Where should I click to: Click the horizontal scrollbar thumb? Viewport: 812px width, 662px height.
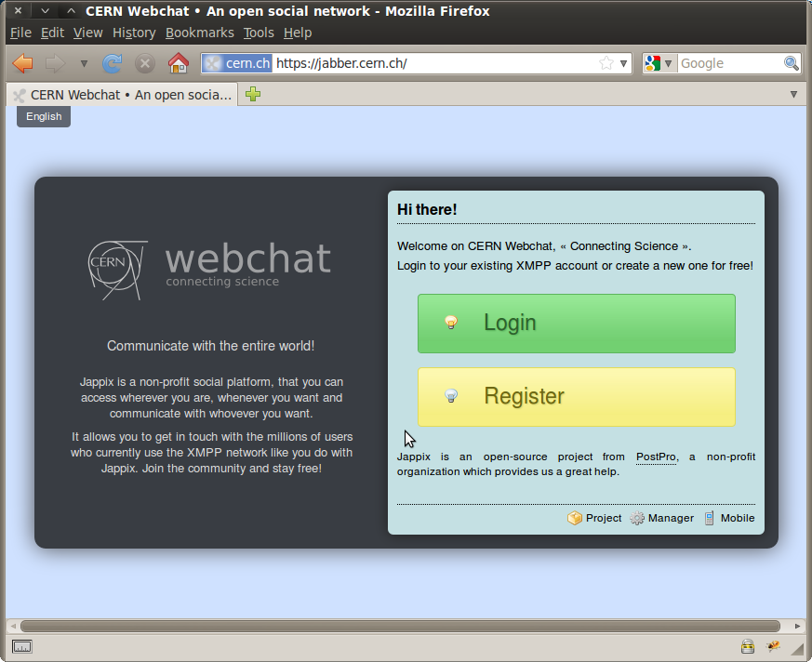pos(400,626)
